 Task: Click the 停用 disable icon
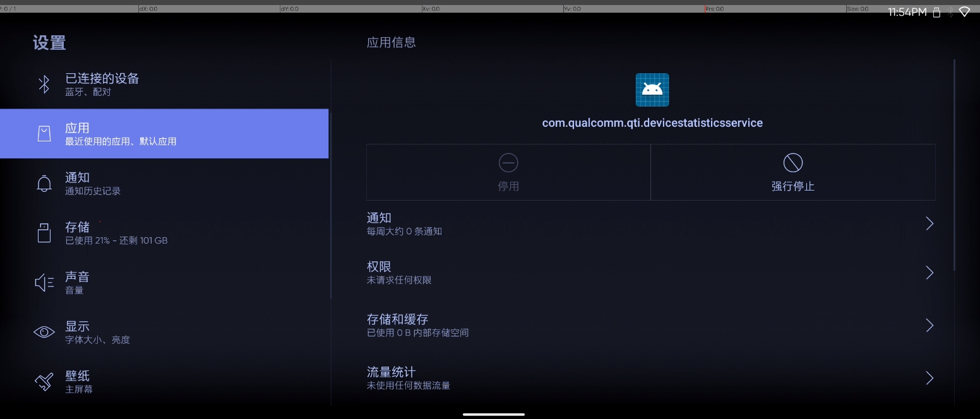pos(508,163)
